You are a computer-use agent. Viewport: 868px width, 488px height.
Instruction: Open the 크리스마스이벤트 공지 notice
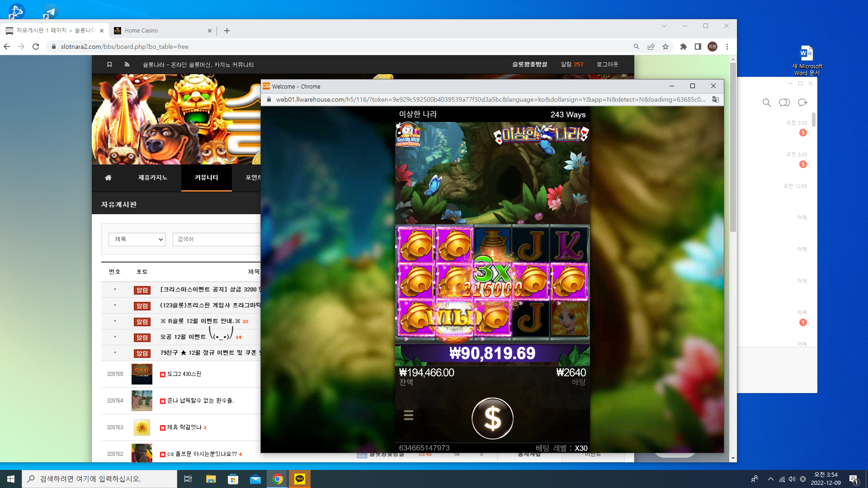point(210,290)
